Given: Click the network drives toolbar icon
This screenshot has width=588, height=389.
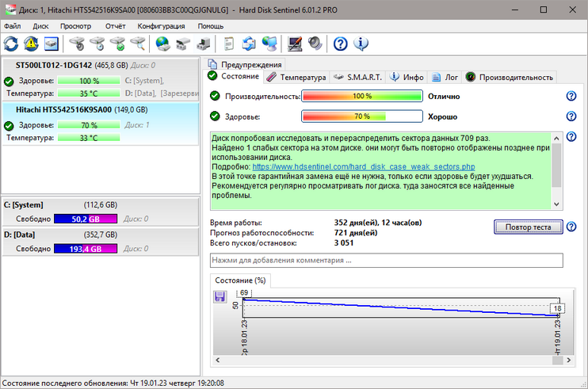Looking at the screenshot, I should coord(183,44).
